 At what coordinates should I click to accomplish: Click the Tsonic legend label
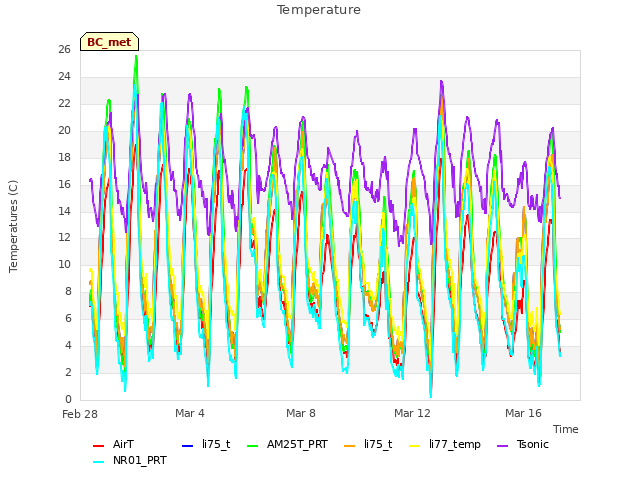pyautogui.click(x=533, y=444)
